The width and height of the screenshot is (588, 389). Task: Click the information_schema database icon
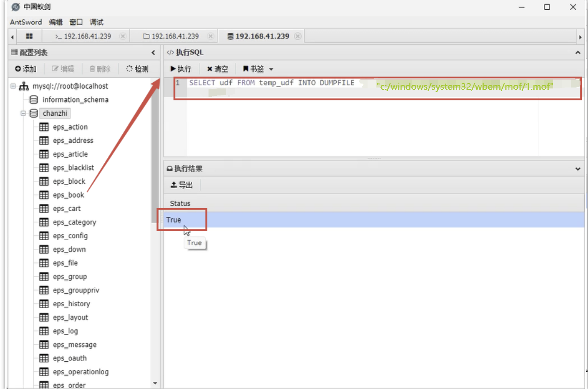pyautogui.click(x=34, y=100)
